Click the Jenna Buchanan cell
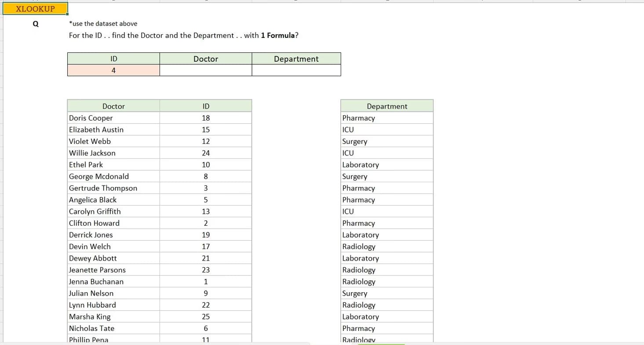 click(x=113, y=282)
